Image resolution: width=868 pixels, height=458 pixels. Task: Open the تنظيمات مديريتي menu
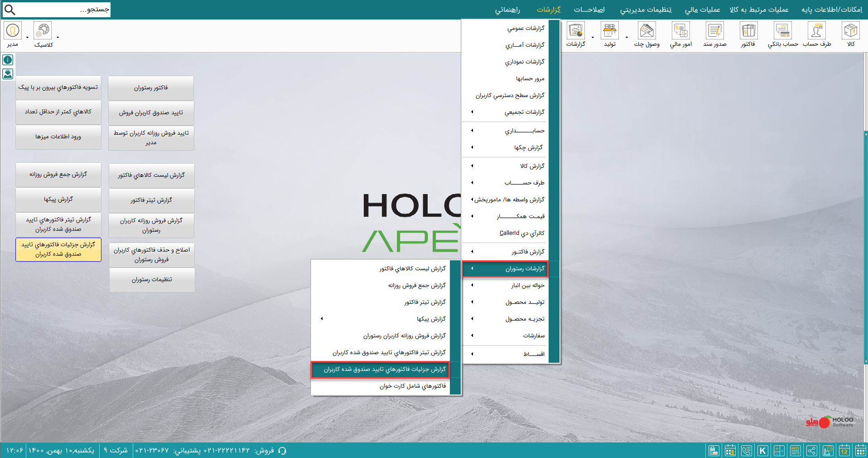646,10
